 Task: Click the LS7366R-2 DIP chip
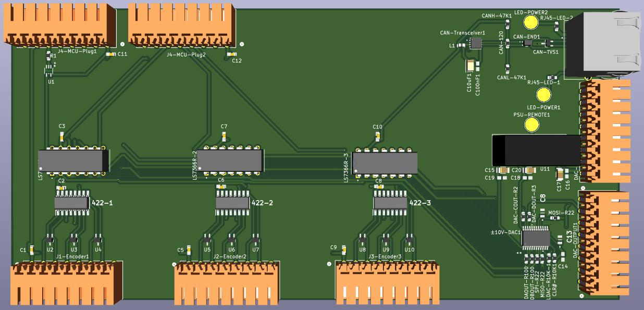pos(230,162)
